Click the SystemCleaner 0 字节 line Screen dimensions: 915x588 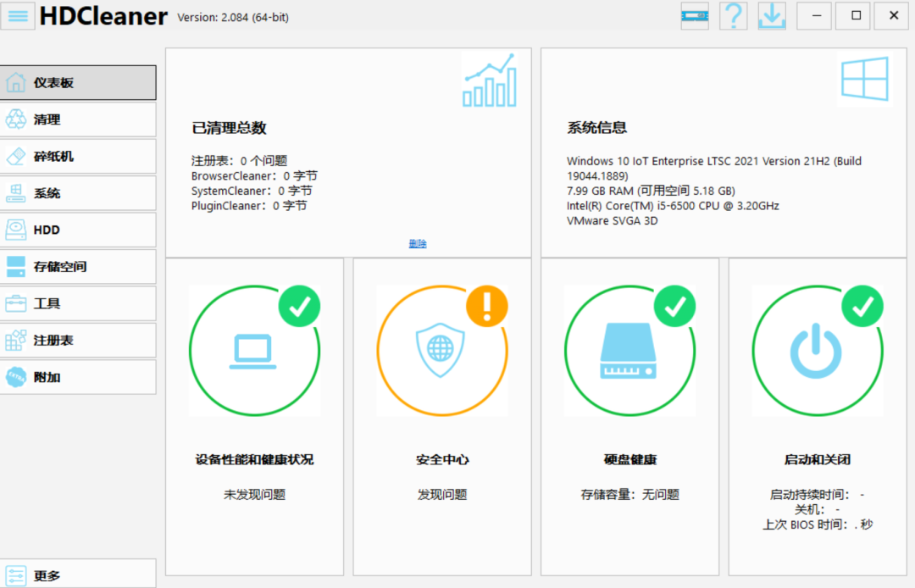tap(252, 191)
